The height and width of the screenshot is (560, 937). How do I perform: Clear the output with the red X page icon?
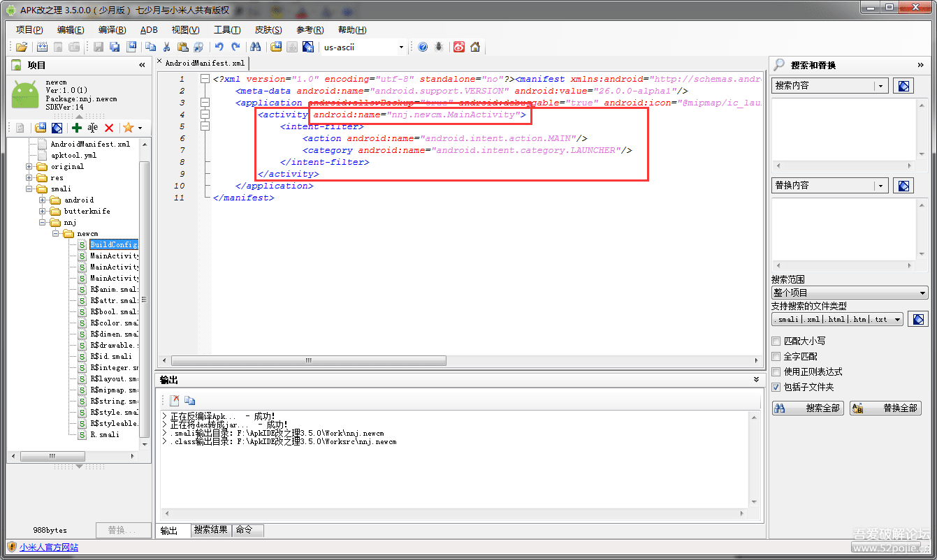pyautogui.click(x=174, y=401)
